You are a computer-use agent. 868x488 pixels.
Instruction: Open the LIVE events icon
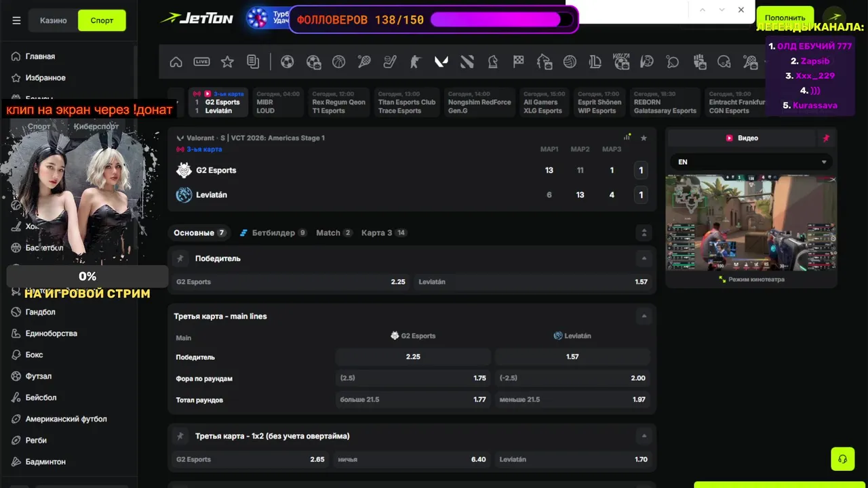201,62
